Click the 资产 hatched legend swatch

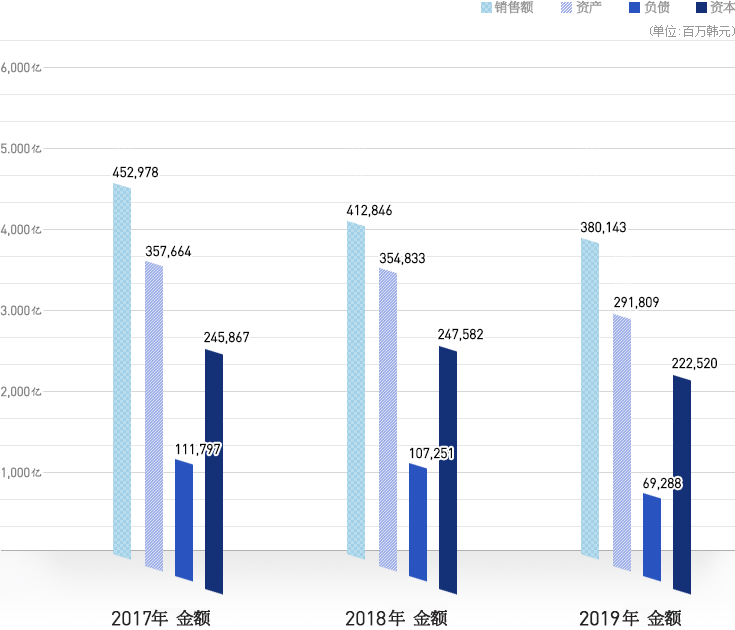coord(566,8)
